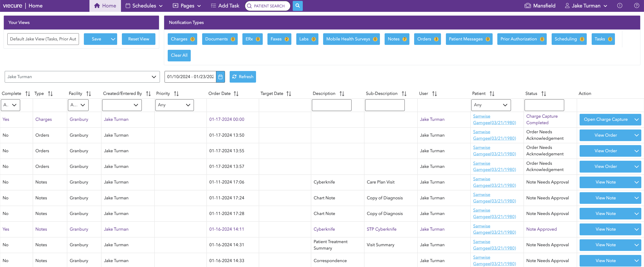This screenshot has width=644, height=267.
Task: Click the Refresh button
Action: click(x=242, y=77)
